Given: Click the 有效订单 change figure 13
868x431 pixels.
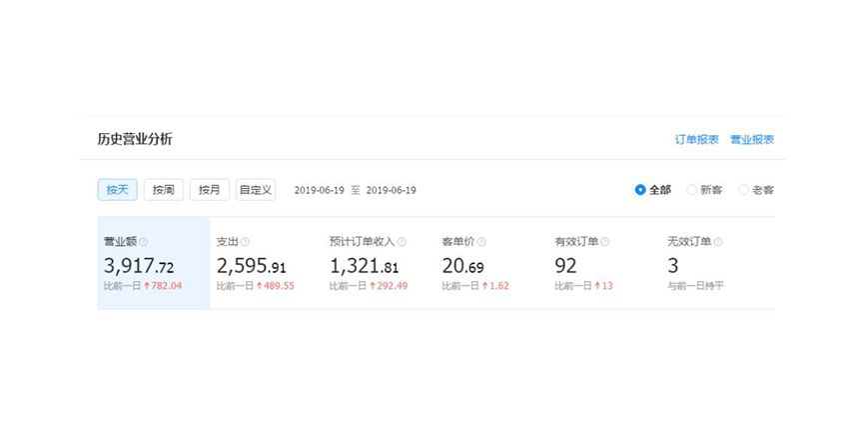Looking at the screenshot, I should 607,286.
